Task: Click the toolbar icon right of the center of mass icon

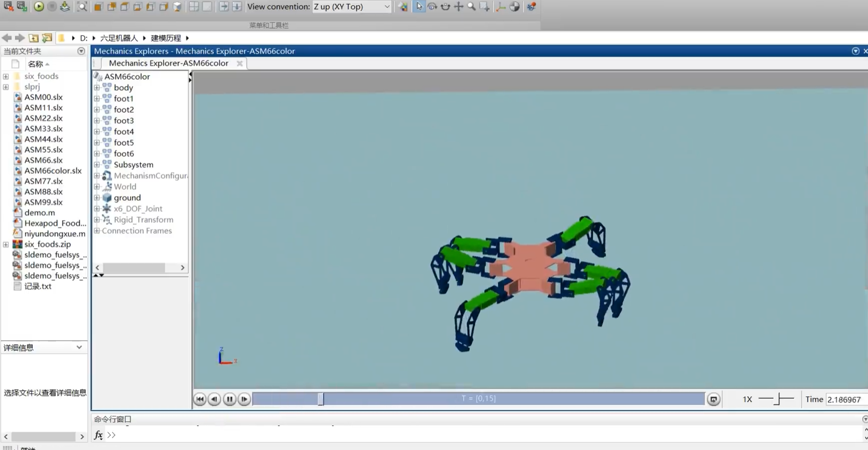Action: point(531,7)
